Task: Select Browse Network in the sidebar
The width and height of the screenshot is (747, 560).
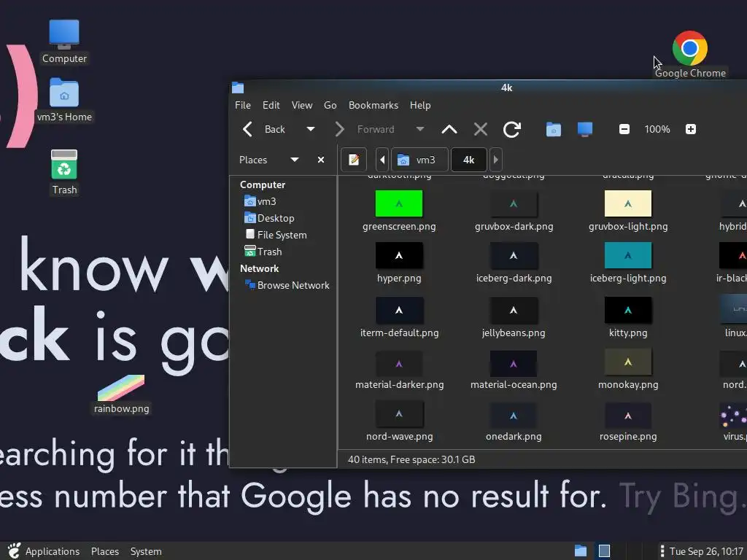Action: [293, 285]
